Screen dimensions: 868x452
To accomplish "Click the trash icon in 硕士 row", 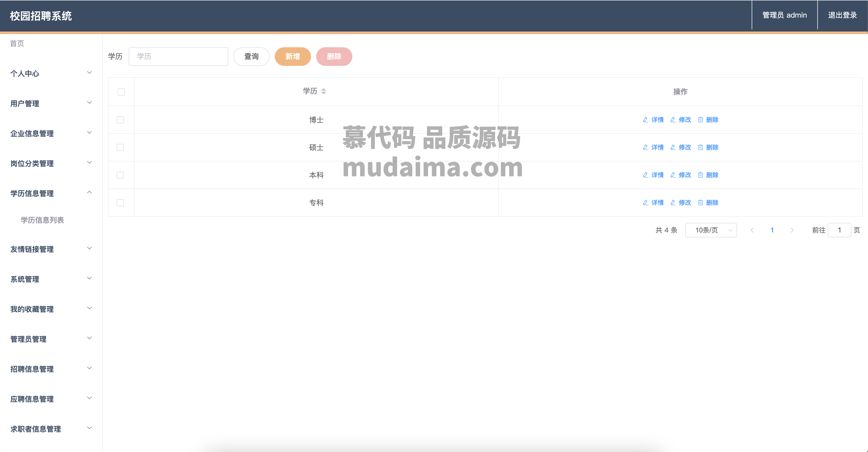I will [x=700, y=147].
